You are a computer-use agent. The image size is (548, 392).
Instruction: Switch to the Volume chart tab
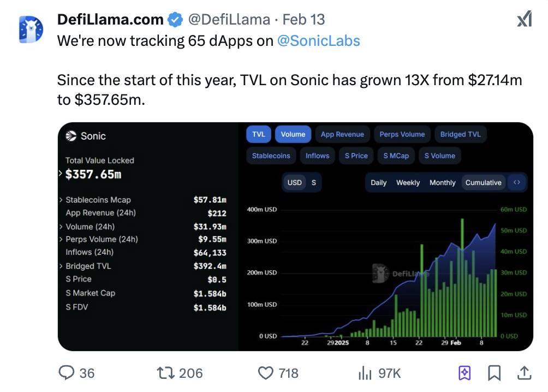[293, 134]
